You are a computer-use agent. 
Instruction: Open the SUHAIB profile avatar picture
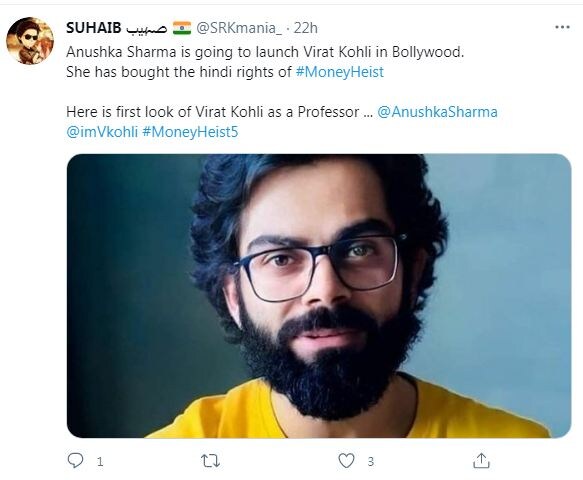tap(30, 41)
